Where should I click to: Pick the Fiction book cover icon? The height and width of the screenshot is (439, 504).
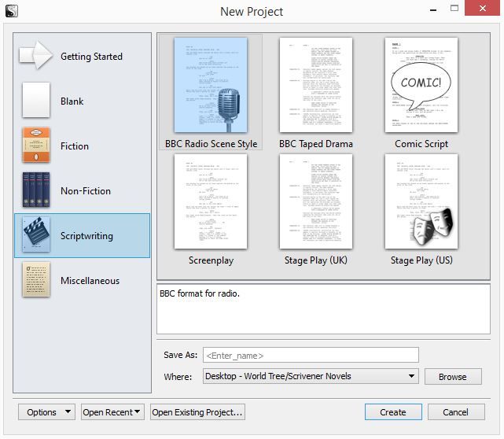coord(36,145)
